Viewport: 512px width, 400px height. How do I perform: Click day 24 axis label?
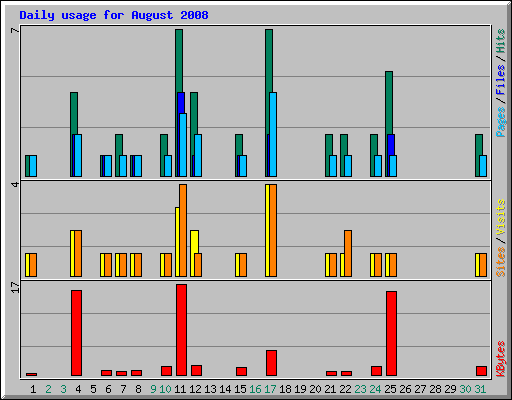(375, 389)
